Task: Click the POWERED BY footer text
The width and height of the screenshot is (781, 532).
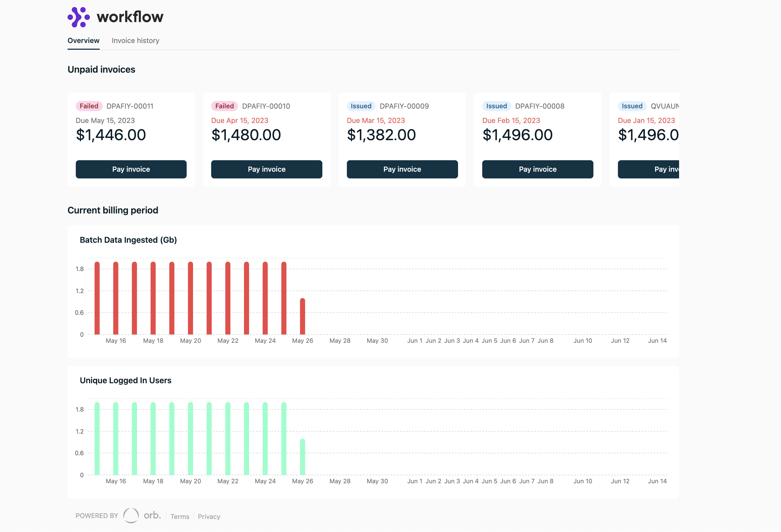Action: click(x=97, y=515)
